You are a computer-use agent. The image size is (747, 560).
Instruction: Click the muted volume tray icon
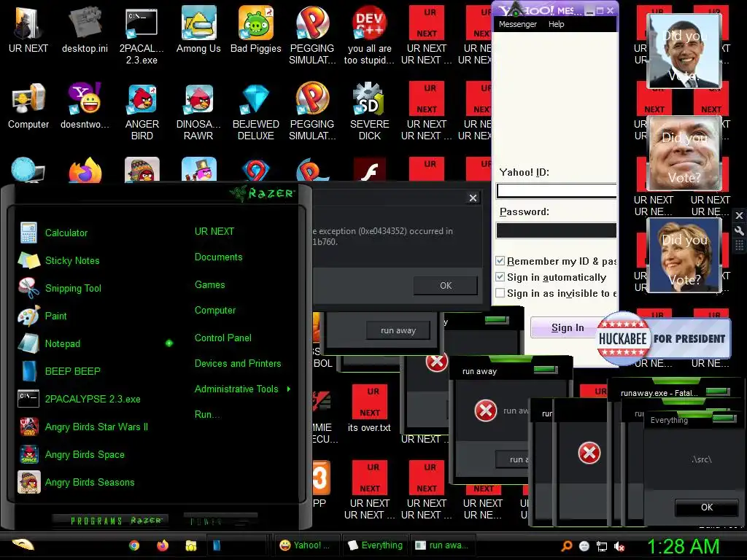pyautogui.click(x=620, y=546)
